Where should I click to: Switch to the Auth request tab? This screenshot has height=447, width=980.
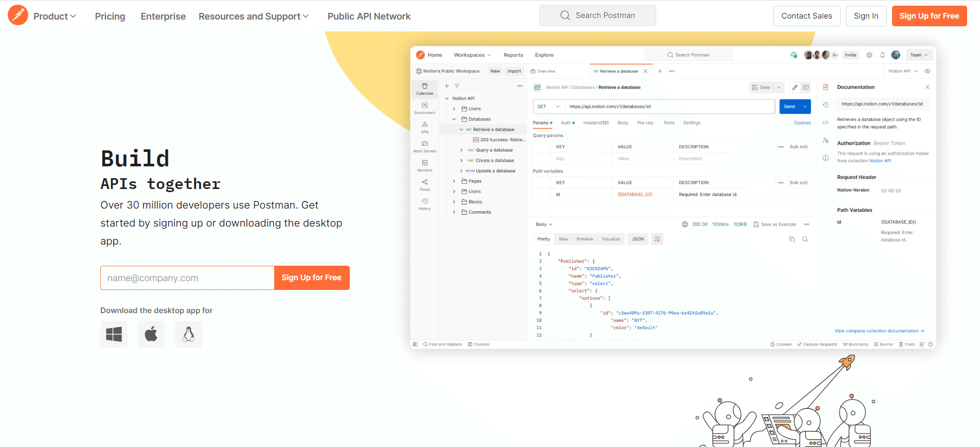[567, 123]
